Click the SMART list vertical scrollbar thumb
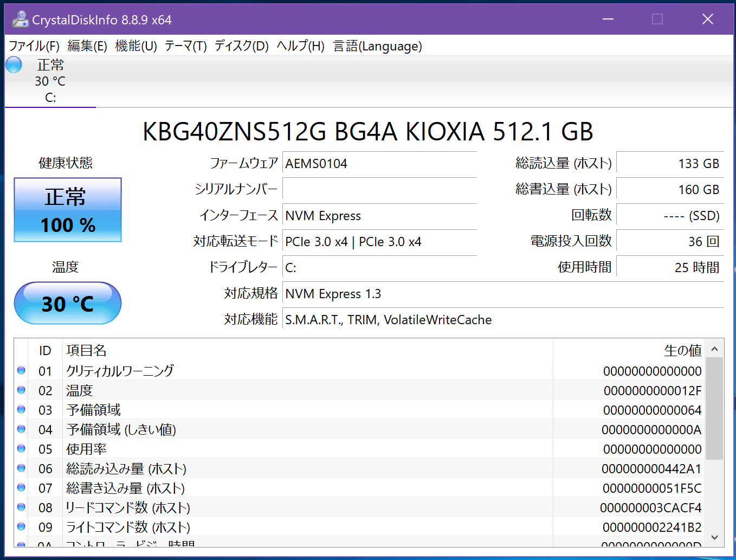Viewport: 736px width, 560px height. (714, 409)
